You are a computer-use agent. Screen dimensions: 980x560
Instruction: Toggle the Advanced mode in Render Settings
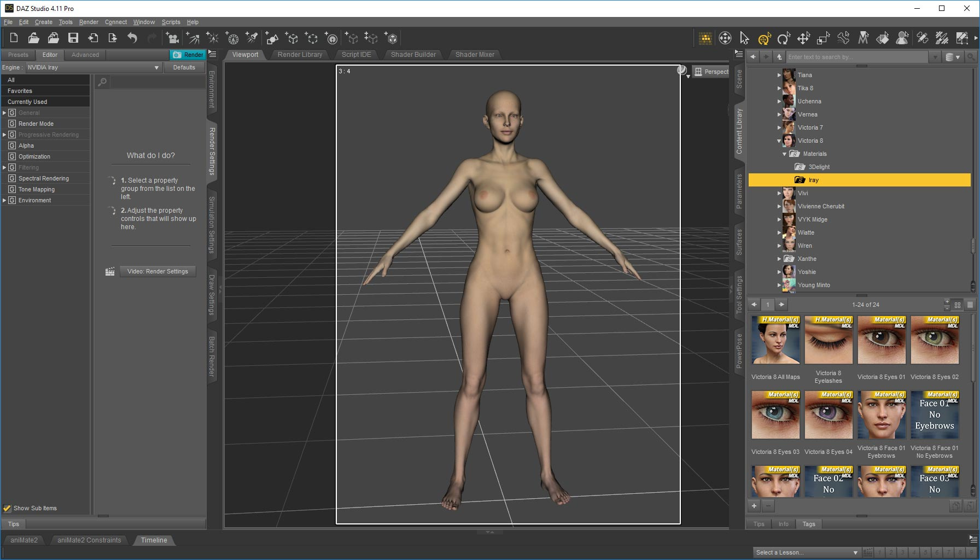(85, 55)
